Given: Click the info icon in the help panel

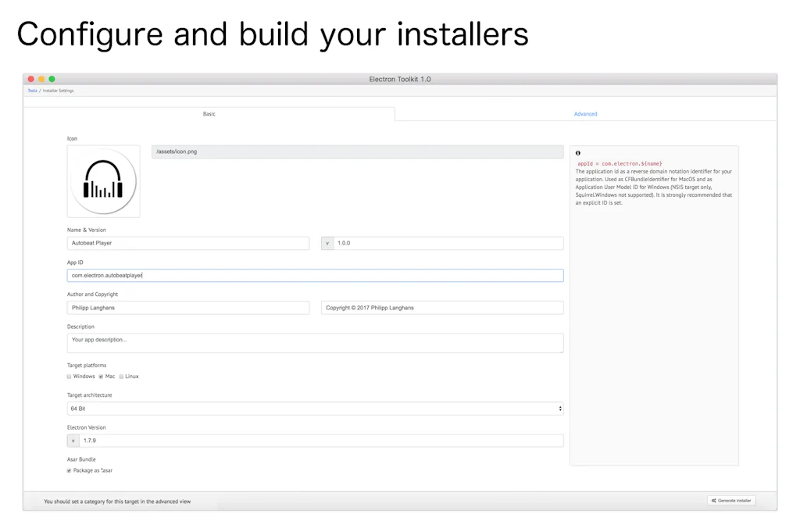Looking at the screenshot, I should 577,152.
